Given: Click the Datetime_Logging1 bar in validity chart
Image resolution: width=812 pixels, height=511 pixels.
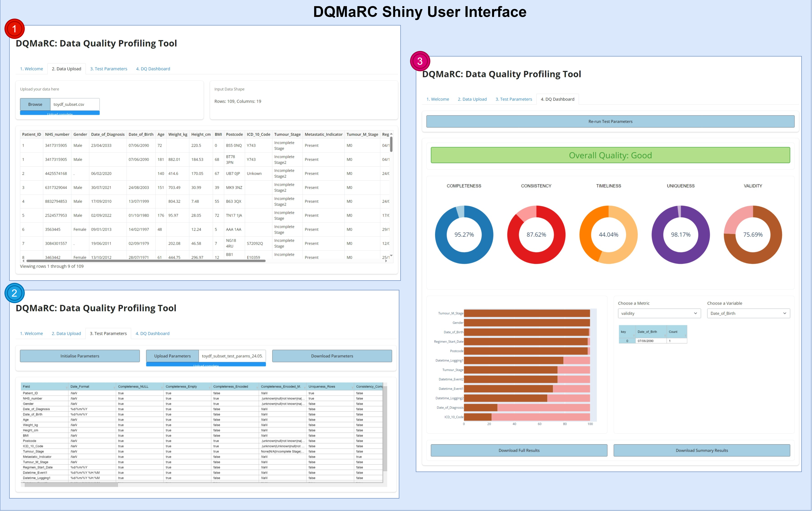Looking at the screenshot, I should [527, 360].
